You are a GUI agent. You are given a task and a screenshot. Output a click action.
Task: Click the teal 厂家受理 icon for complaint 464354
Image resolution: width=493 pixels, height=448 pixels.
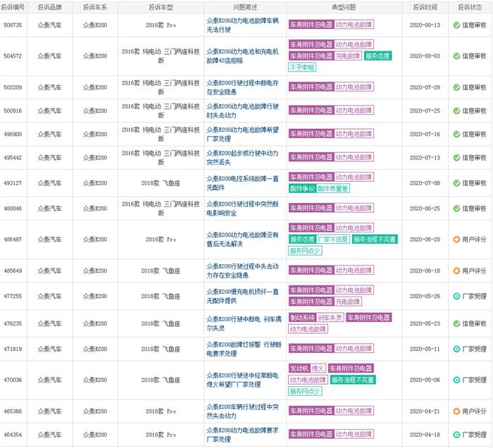(456, 435)
